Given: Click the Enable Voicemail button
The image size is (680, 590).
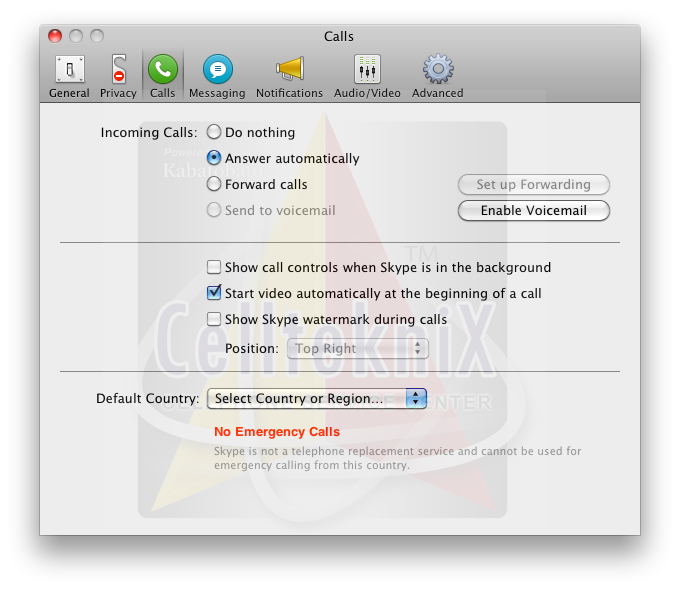Looking at the screenshot, I should point(534,210).
